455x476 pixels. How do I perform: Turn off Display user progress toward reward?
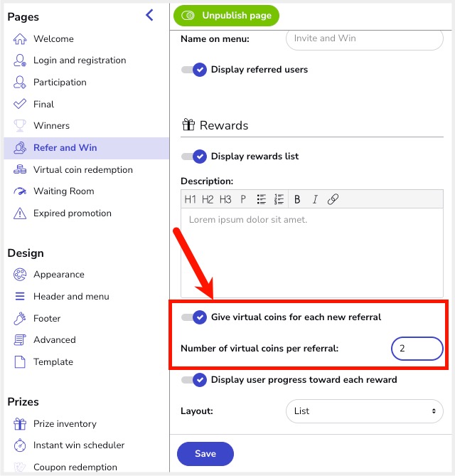194,380
